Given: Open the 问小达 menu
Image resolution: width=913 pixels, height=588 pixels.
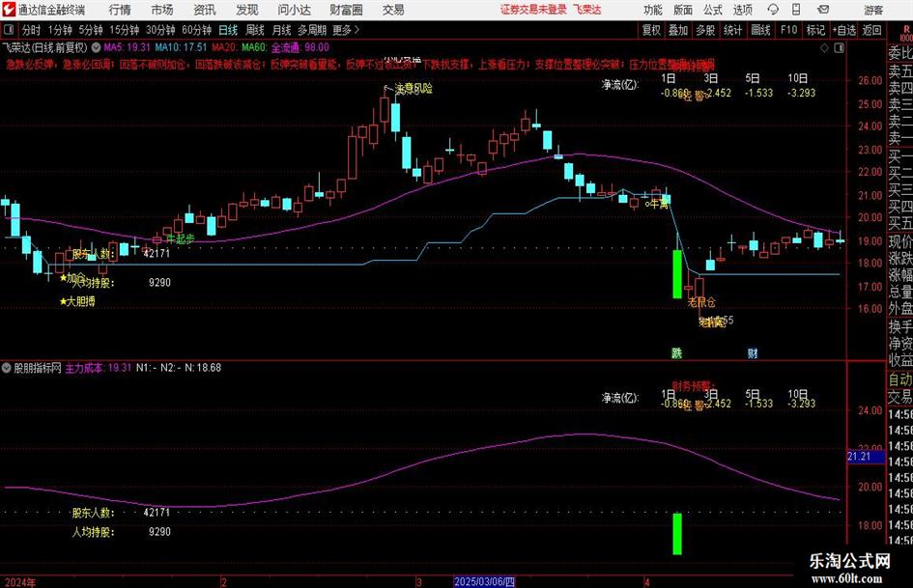Looking at the screenshot, I should coord(294,10).
